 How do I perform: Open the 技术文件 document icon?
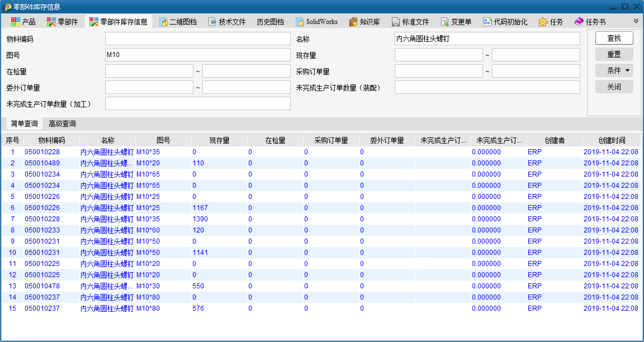(212, 22)
